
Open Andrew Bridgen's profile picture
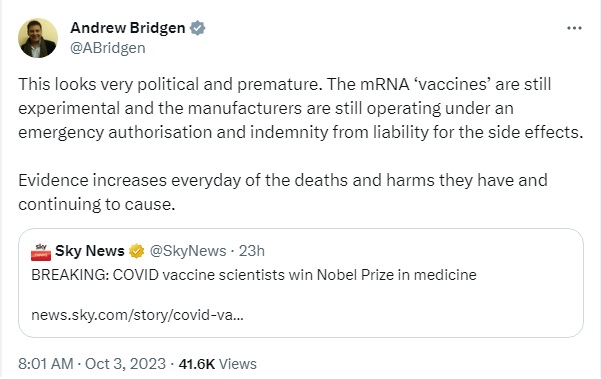click(x=38, y=38)
